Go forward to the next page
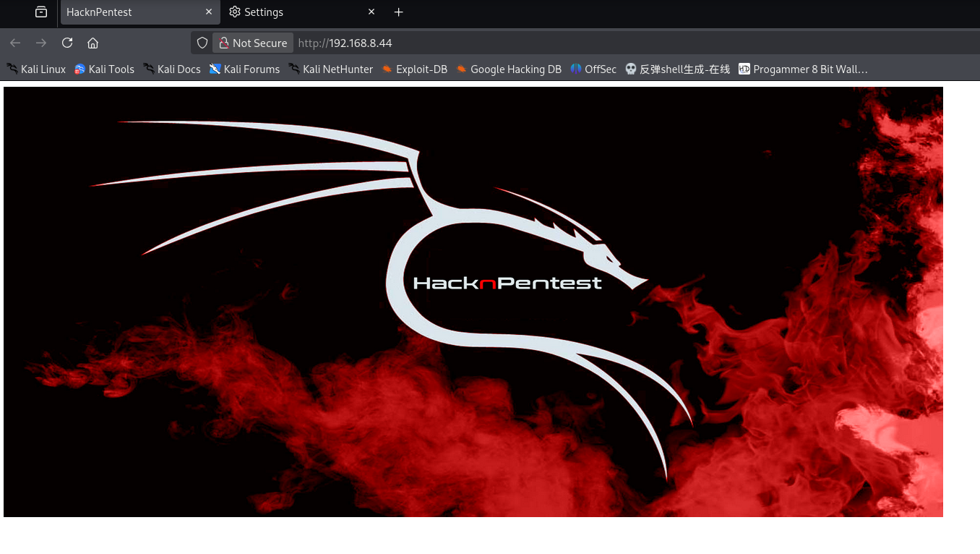The image size is (980, 554). click(x=41, y=43)
